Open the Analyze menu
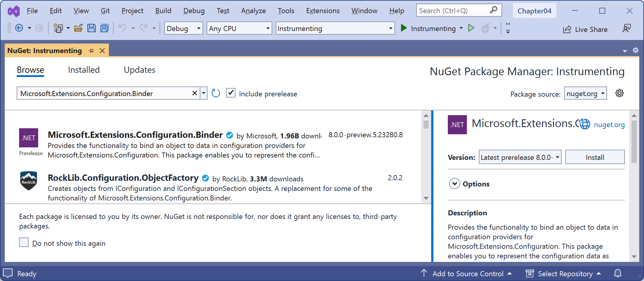 tap(253, 11)
